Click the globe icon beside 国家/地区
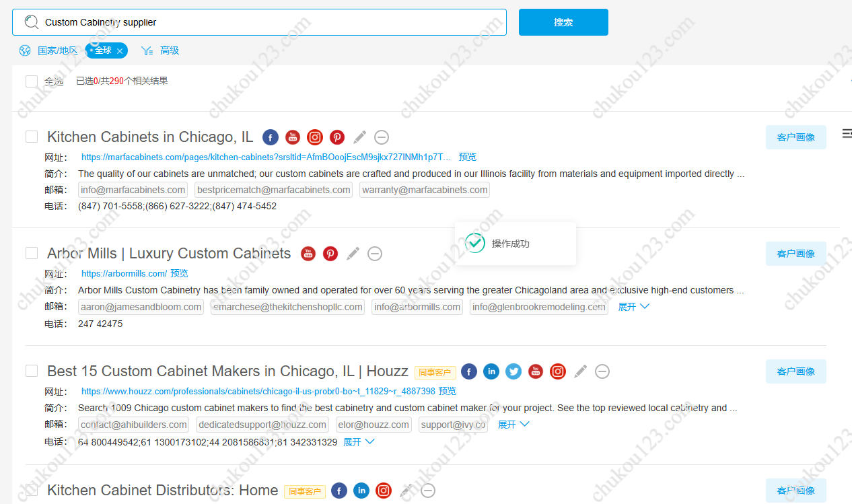Screen dimensions: 852x504 [x=25, y=50]
